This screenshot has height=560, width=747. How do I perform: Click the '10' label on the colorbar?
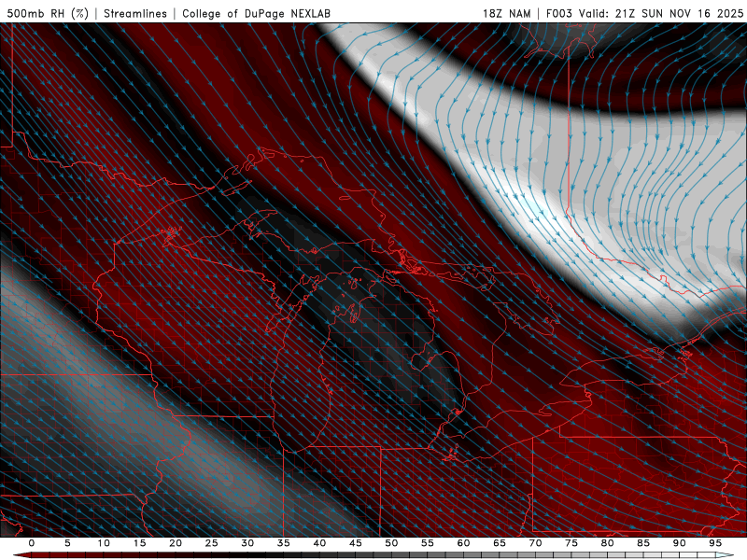(104, 543)
